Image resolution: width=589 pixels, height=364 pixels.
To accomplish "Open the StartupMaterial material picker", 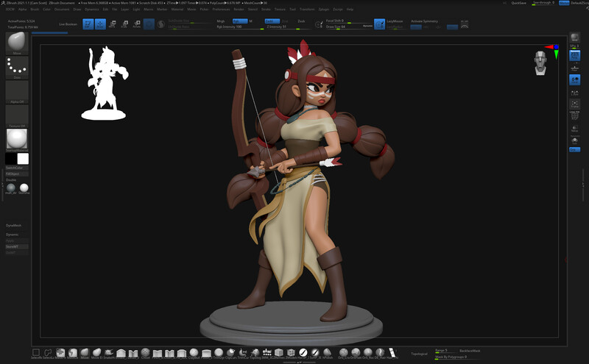I will click(x=17, y=139).
